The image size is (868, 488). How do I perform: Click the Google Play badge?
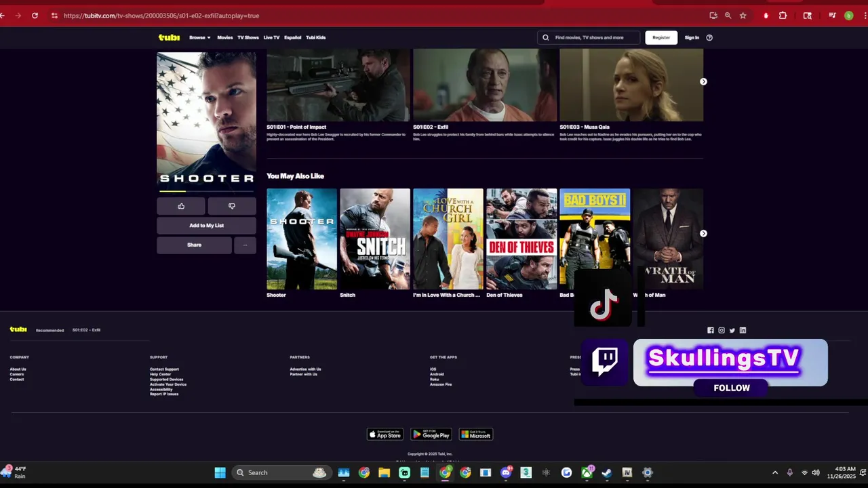click(x=431, y=434)
